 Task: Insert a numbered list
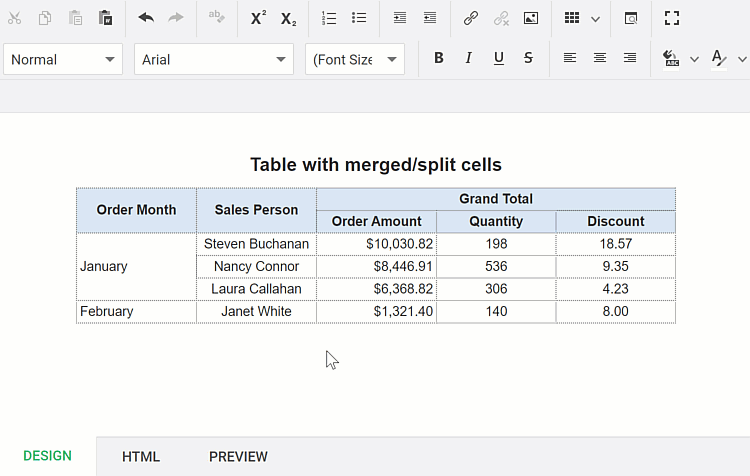coord(329,18)
